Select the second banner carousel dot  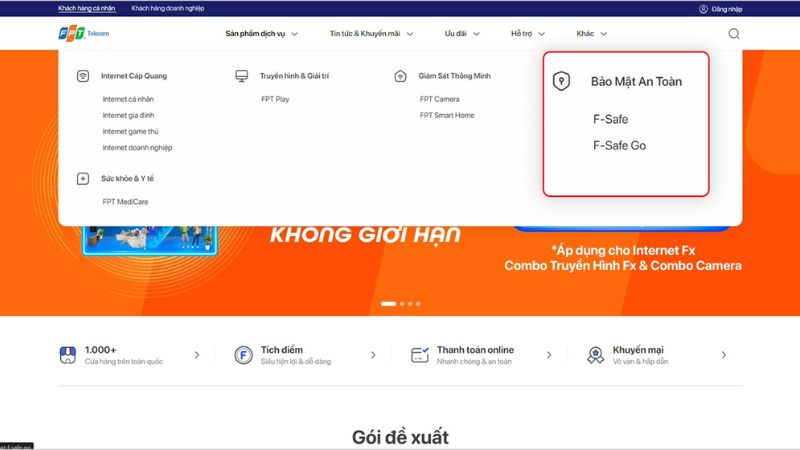(402, 304)
